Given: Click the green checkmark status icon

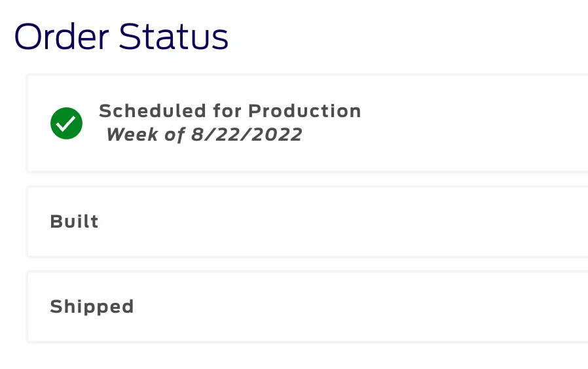Looking at the screenshot, I should point(66,123).
